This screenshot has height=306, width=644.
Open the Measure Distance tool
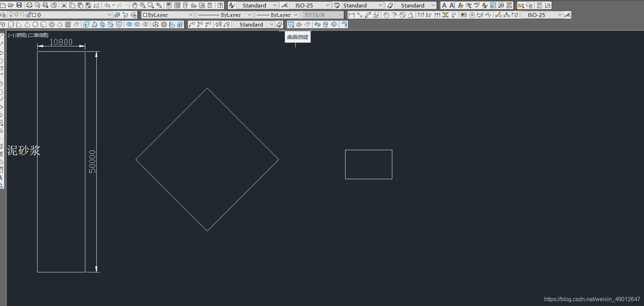tap(521, 5)
